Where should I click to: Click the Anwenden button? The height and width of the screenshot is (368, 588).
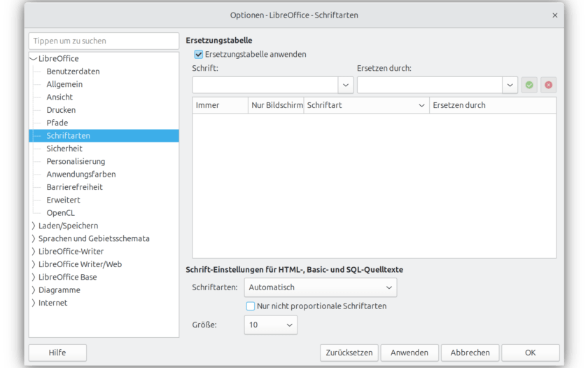(409, 353)
